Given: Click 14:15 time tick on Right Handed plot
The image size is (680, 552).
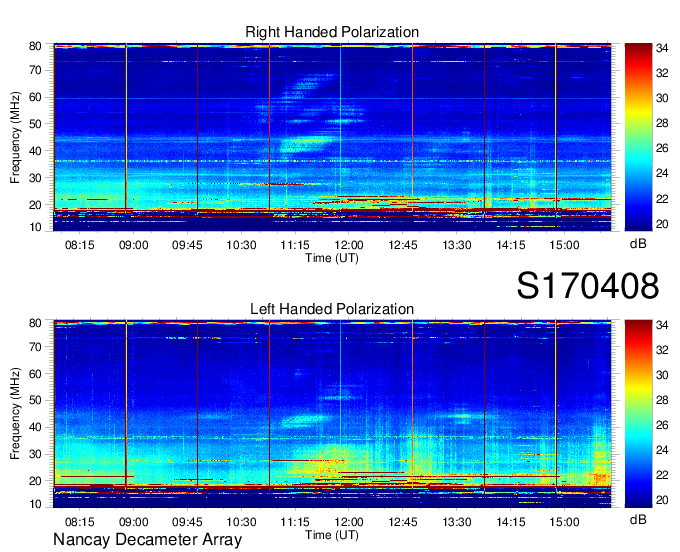Looking at the screenshot, I should click(x=511, y=245).
